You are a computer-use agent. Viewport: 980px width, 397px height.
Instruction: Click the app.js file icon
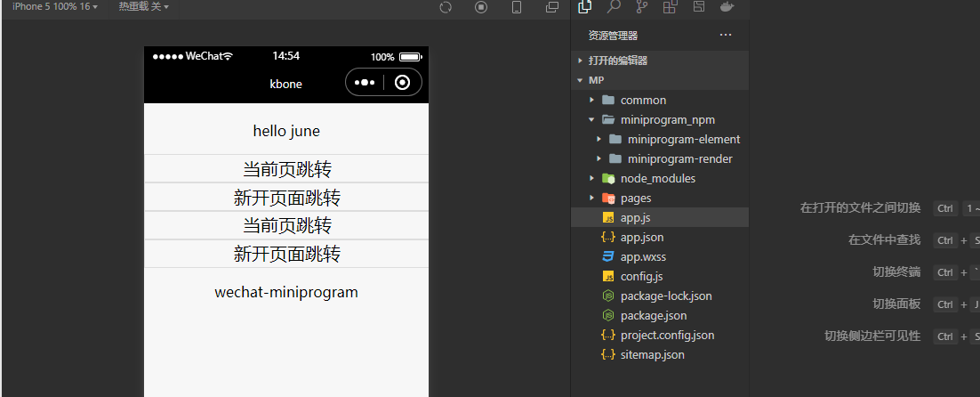pyautogui.click(x=607, y=217)
